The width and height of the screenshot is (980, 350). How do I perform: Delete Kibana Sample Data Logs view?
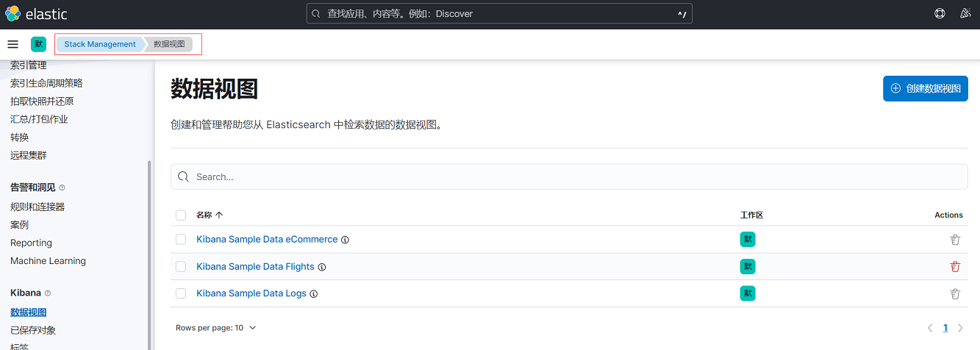click(955, 293)
